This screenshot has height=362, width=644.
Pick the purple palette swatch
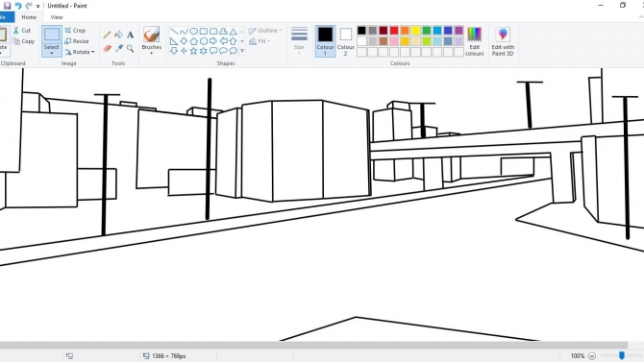click(458, 31)
